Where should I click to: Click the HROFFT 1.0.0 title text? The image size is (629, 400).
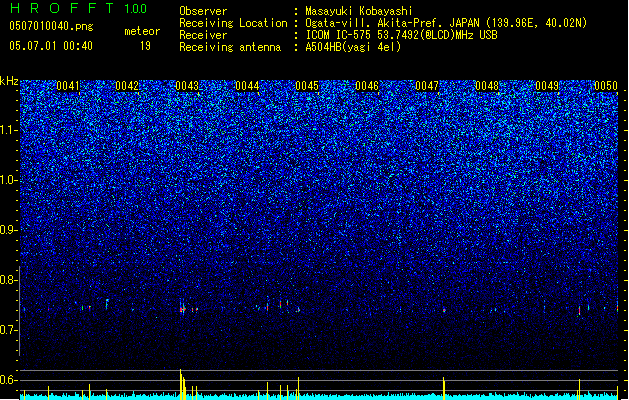point(78,8)
